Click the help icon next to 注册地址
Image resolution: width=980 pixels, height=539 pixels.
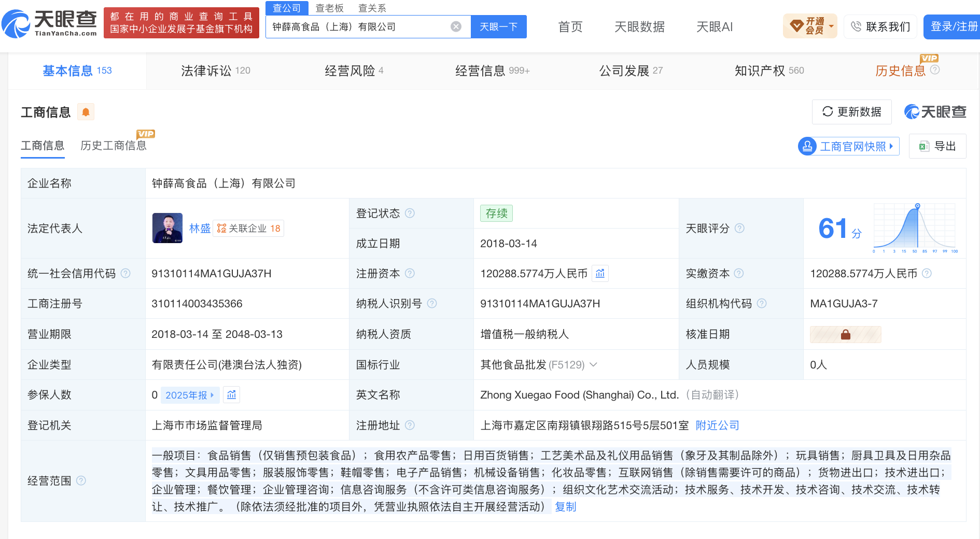410,425
